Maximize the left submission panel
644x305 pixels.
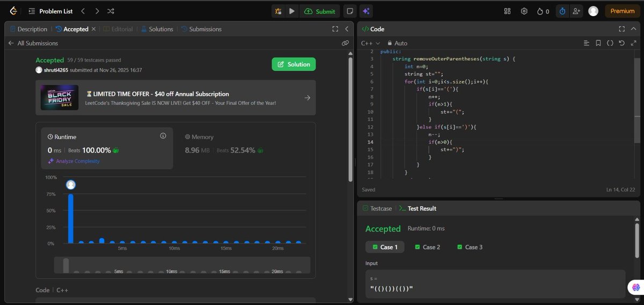click(x=335, y=29)
